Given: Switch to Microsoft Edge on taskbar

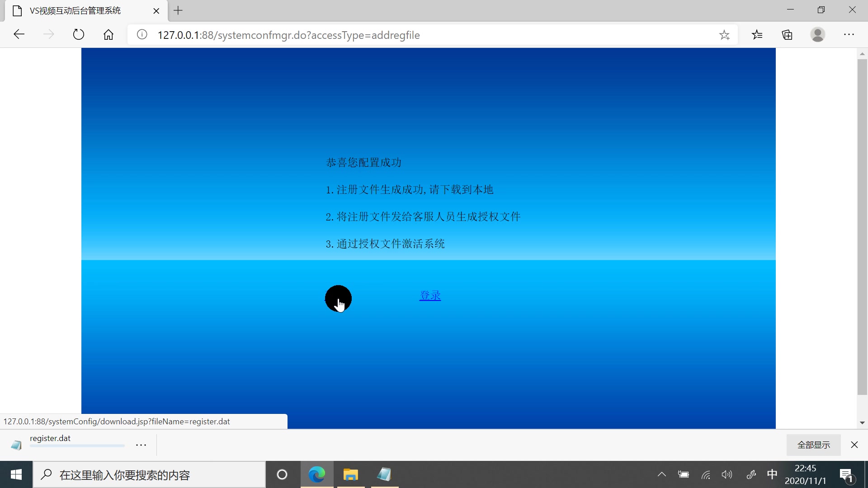Looking at the screenshot, I should coord(317,474).
